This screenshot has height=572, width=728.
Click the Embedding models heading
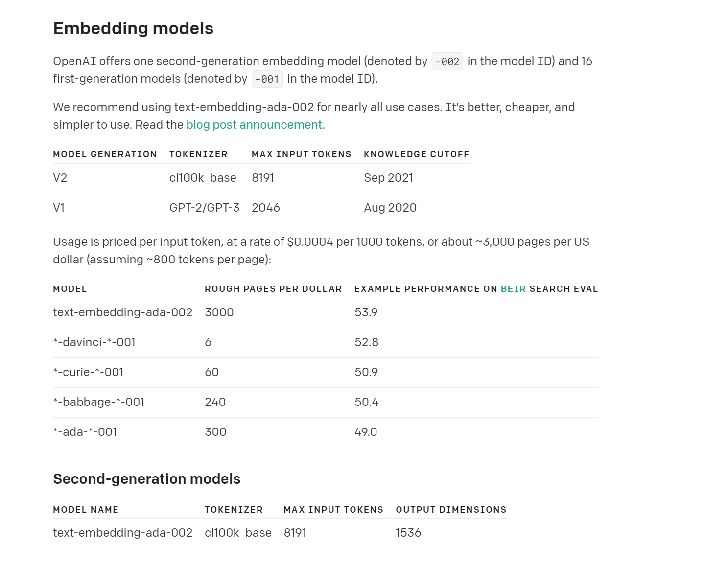coord(133,28)
